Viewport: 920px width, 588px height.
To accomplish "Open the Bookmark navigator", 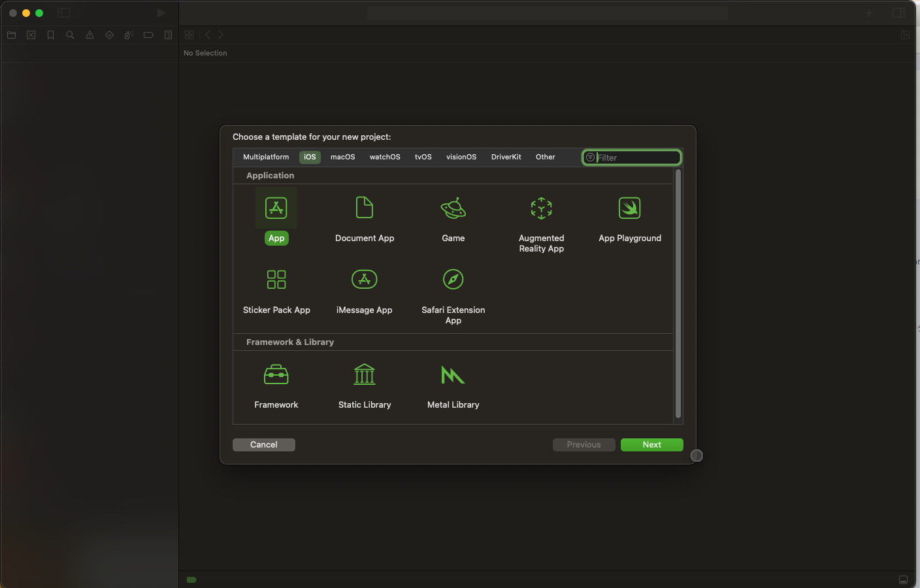I will coord(51,35).
